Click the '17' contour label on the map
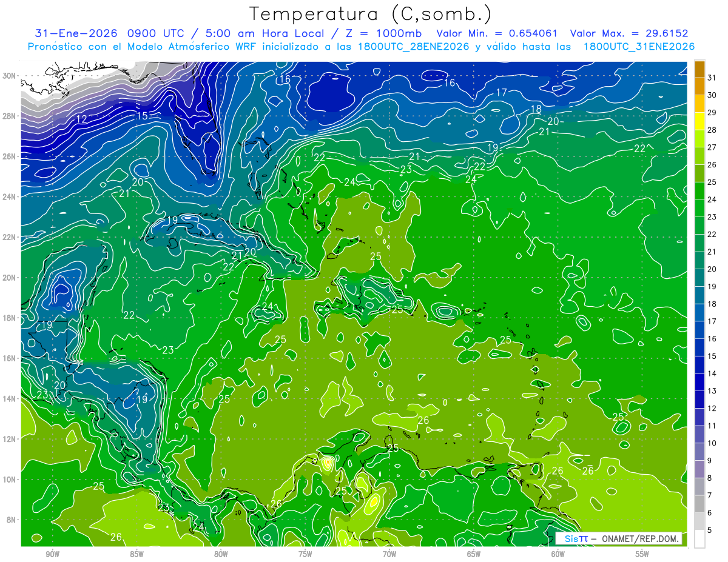The image size is (728, 562). coord(501,93)
